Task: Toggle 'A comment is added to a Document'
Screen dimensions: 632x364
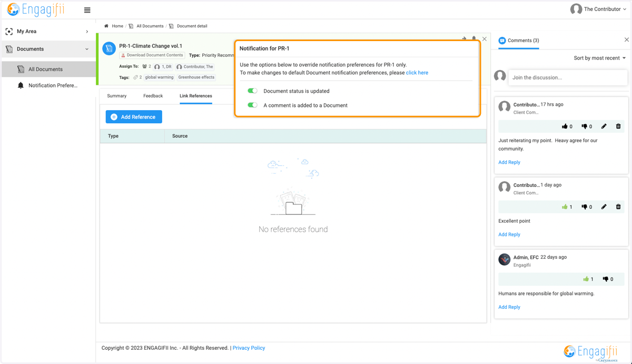Action: click(253, 105)
